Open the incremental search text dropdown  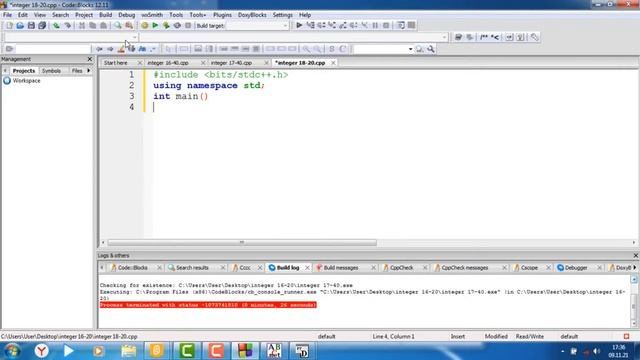point(410,49)
